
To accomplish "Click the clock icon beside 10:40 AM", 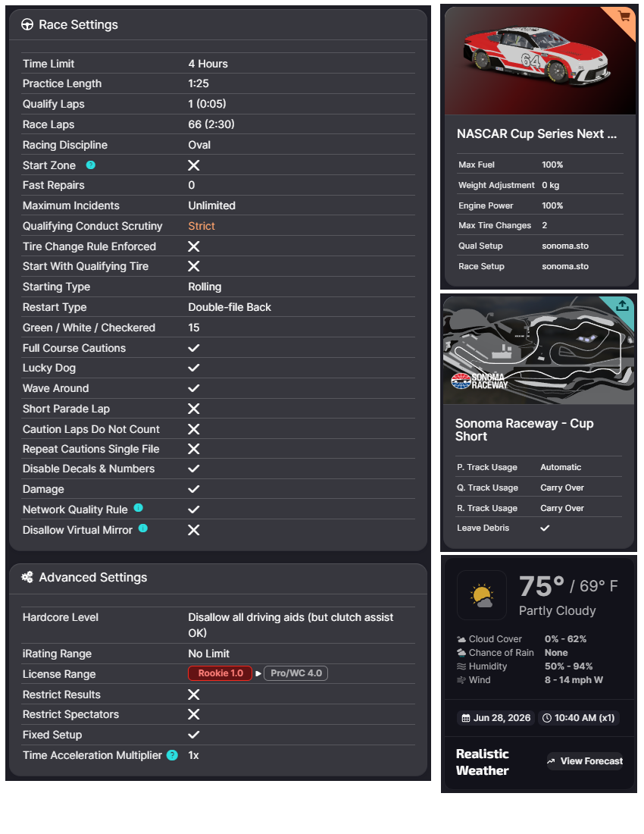I will pos(547,718).
